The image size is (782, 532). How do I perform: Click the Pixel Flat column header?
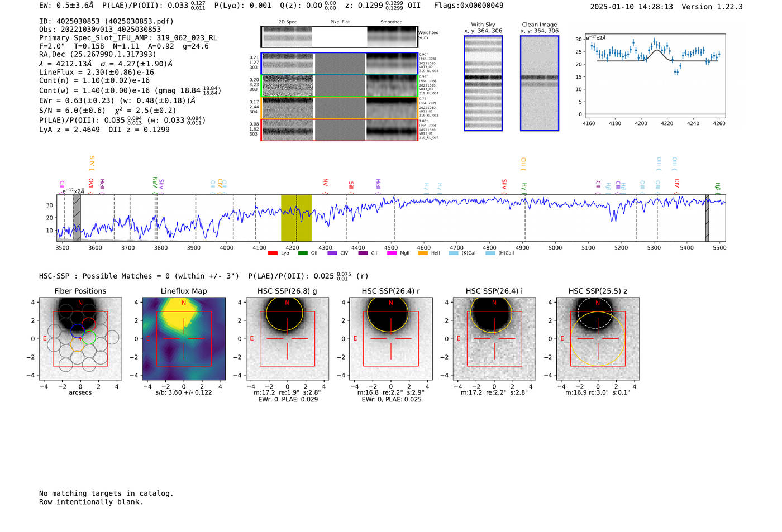pyautogui.click(x=340, y=22)
